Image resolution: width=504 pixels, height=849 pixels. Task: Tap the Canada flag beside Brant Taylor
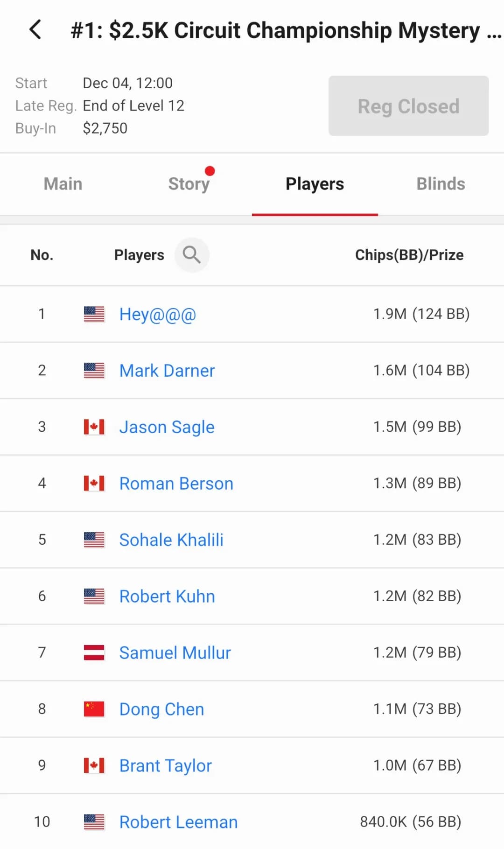click(x=94, y=765)
